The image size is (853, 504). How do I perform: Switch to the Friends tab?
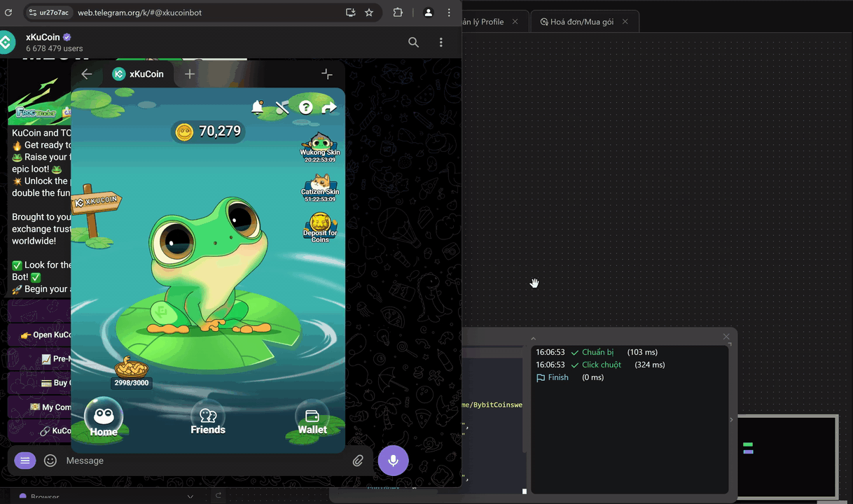click(208, 420)
